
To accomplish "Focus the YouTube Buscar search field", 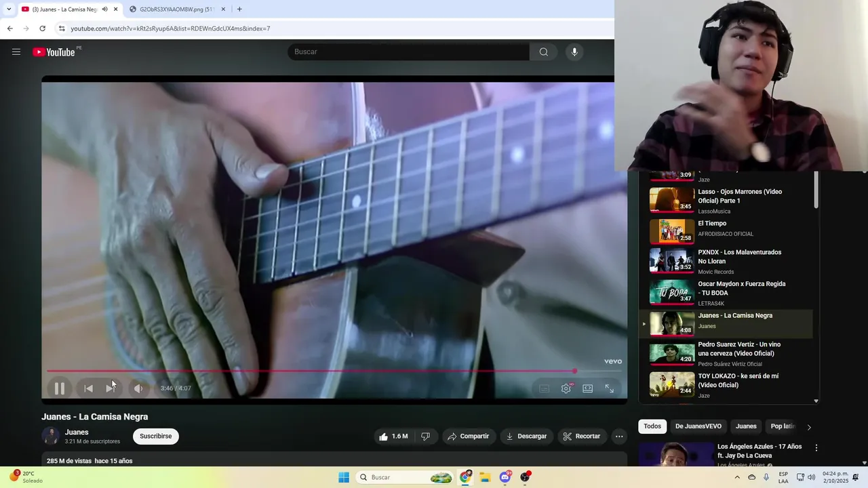I will [x=408, y=52].
